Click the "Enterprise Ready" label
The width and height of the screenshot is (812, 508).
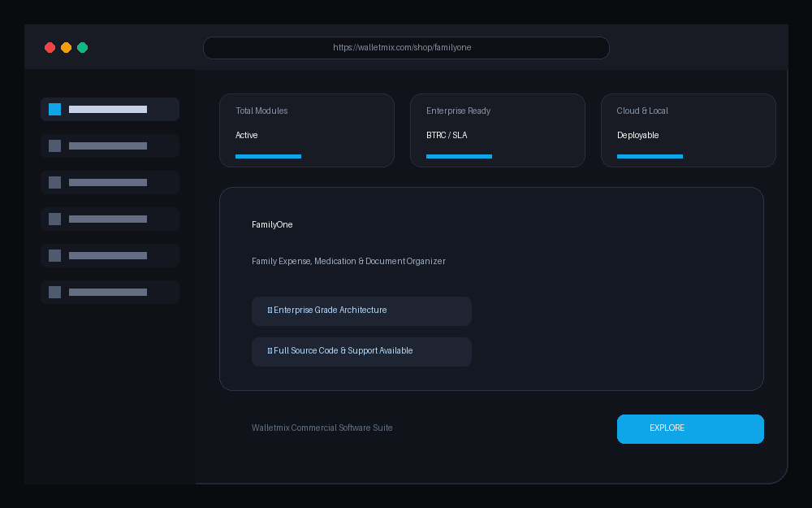(458, 111)
